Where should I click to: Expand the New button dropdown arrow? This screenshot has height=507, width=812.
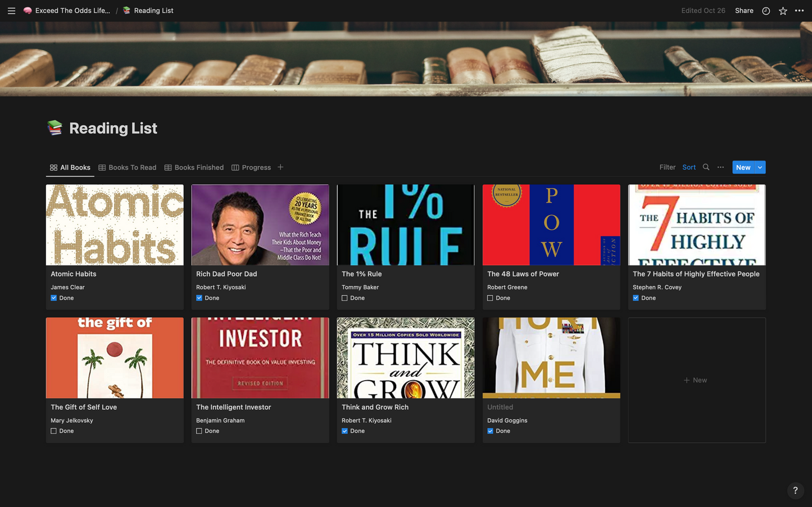click(x=760, y=167)
